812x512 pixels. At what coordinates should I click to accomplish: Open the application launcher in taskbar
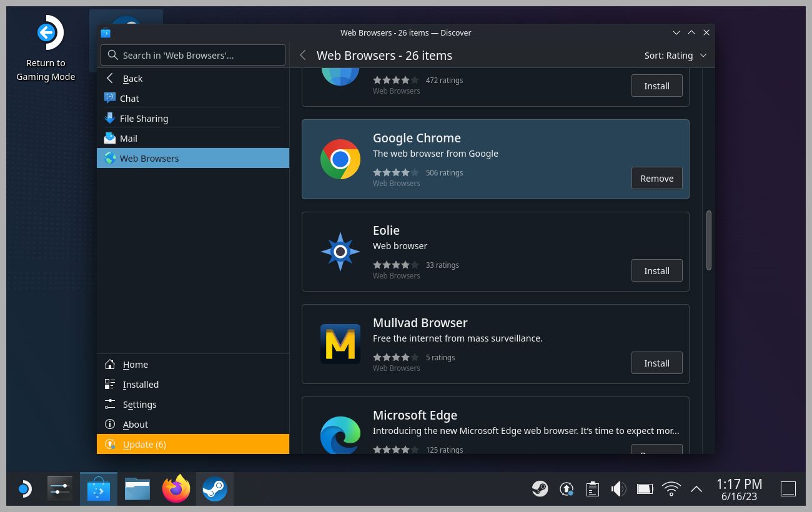[24, 489]
